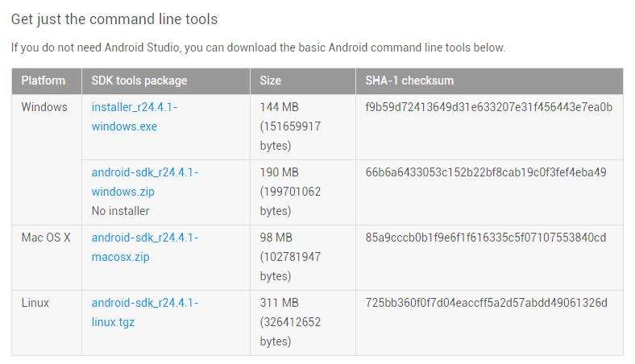Click the Platform column header
Image resolution: width=635 pixels, height=364 pixels.
pyautogui.click(x=44, y=81)
